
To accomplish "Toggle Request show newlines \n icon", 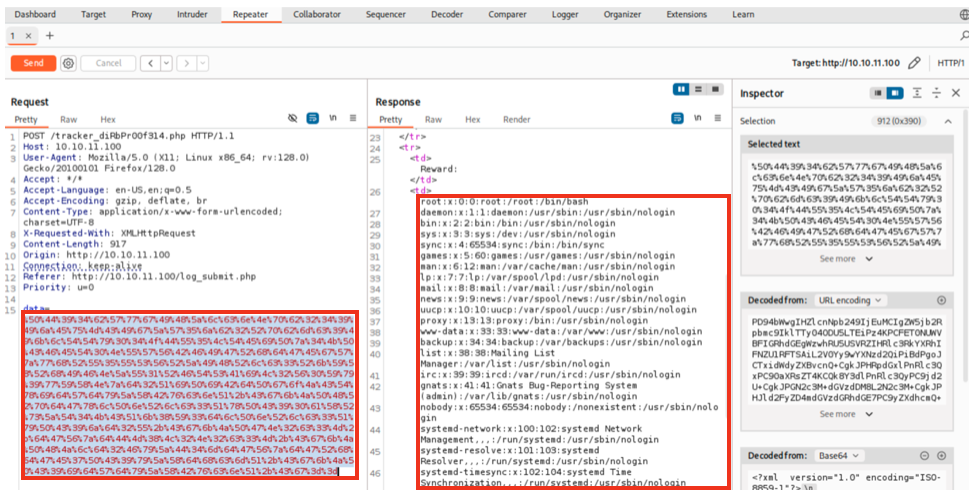I will pos(333,118).
